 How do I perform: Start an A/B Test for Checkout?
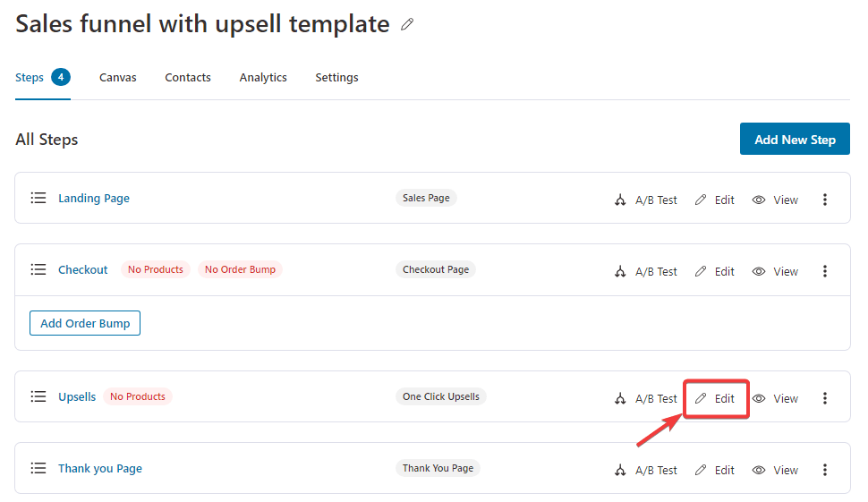tap(645, 271)
